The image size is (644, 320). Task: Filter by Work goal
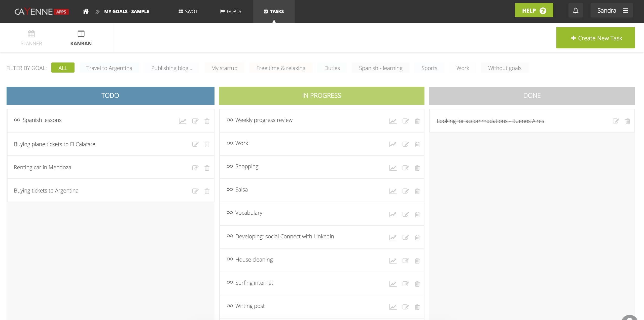[463, 68]
